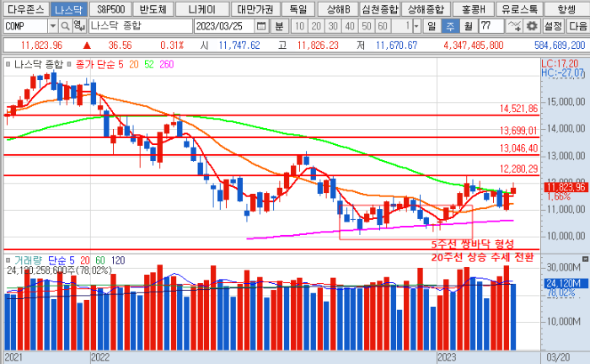Switch to the 반도체 index tab
This screenshot has height=364, width=590.
[153, 9]
